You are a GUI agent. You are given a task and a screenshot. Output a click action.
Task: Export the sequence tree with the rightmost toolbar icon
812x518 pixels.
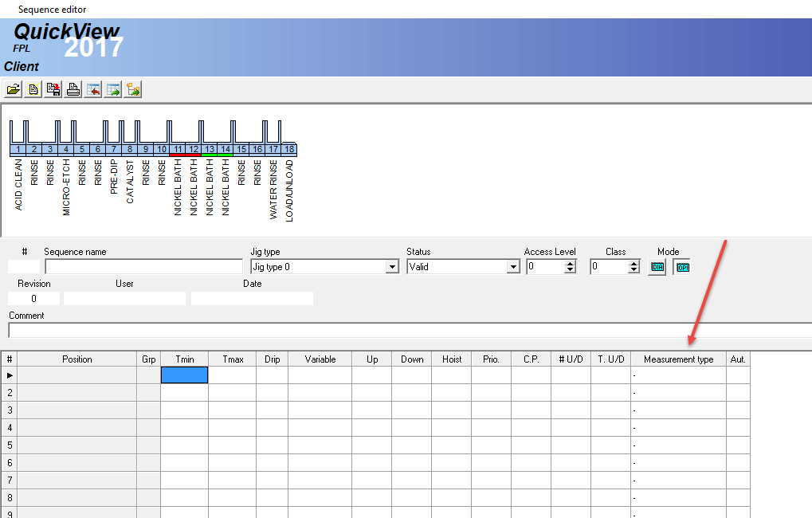tap(133, 89)
